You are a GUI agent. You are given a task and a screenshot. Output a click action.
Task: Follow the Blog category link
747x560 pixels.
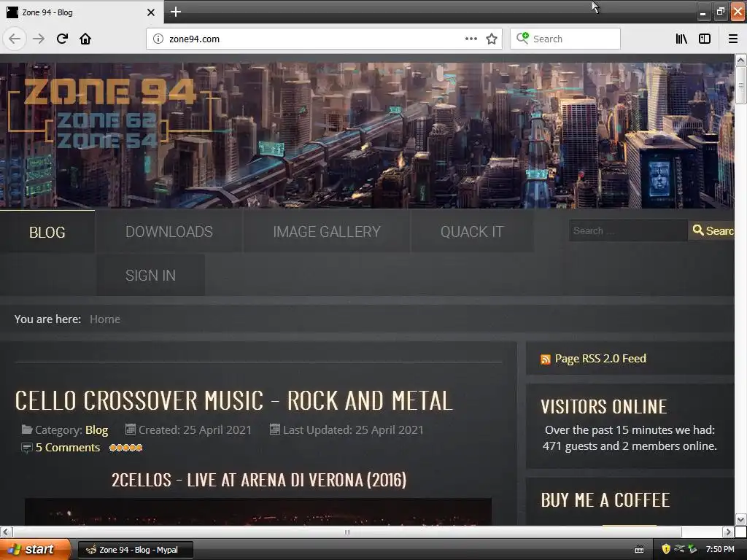[x=97, y=430]
